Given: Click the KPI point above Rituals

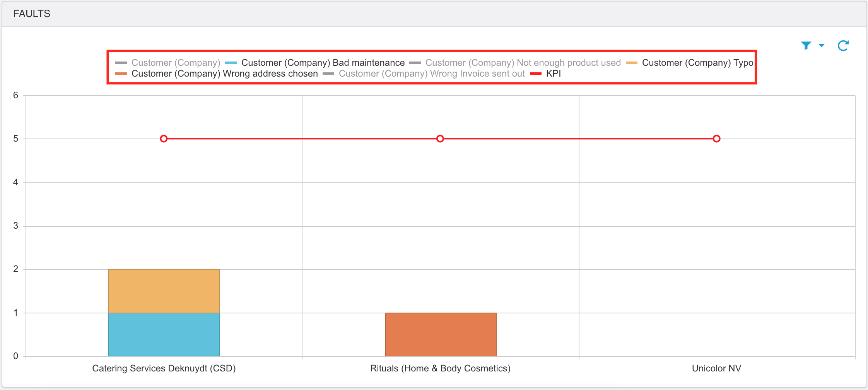Looking at the screenshot, I should coord(440,139).
